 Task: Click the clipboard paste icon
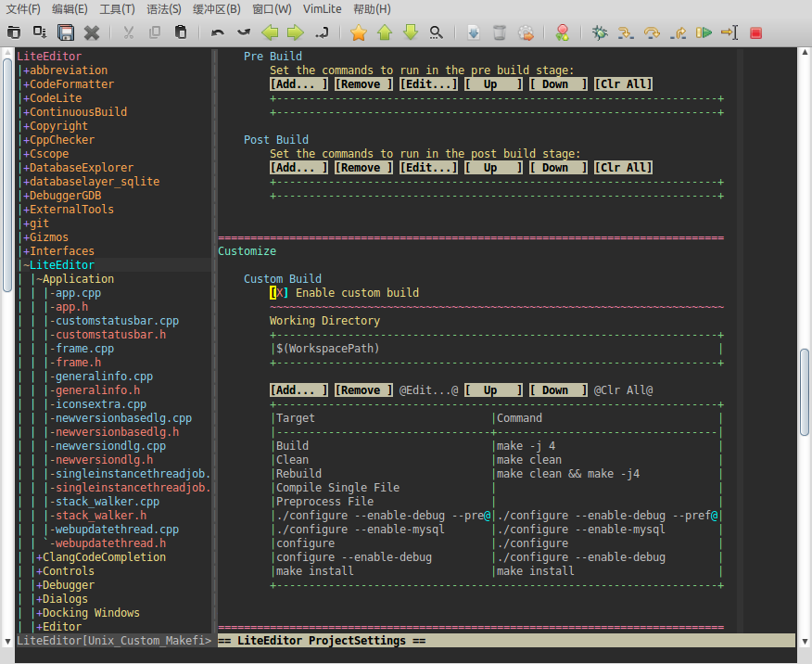tap(180, 32)
